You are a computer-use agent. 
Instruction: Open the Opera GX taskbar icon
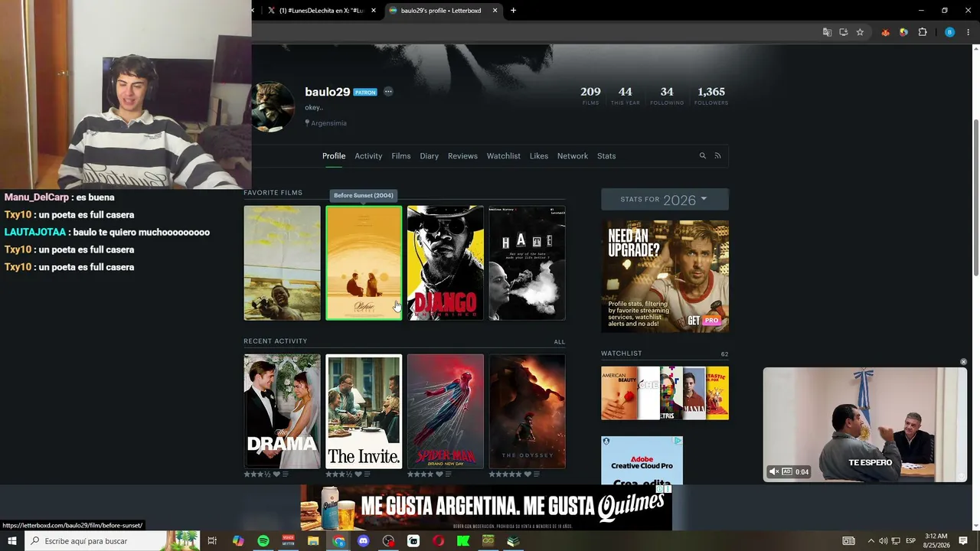pyautogui.click(x=439, y=541)
